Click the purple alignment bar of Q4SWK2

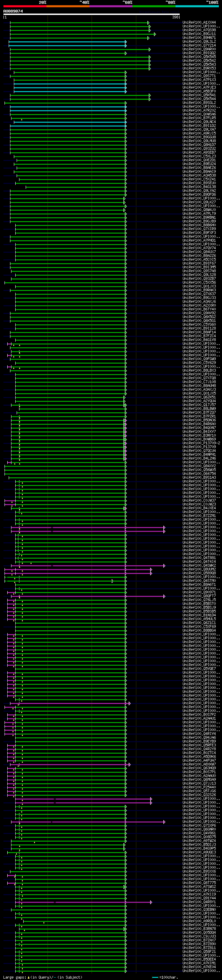(88, 566)
